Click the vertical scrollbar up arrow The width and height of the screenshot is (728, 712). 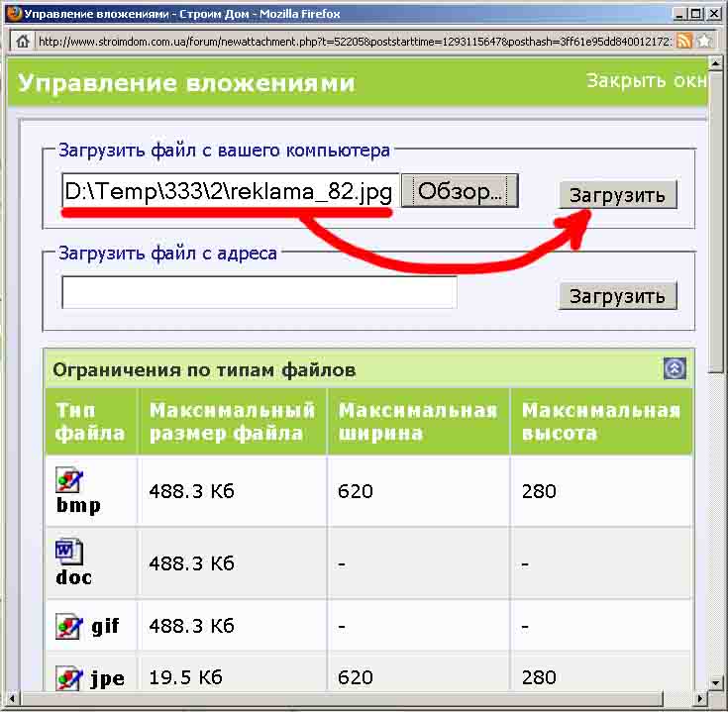(715, 62)
